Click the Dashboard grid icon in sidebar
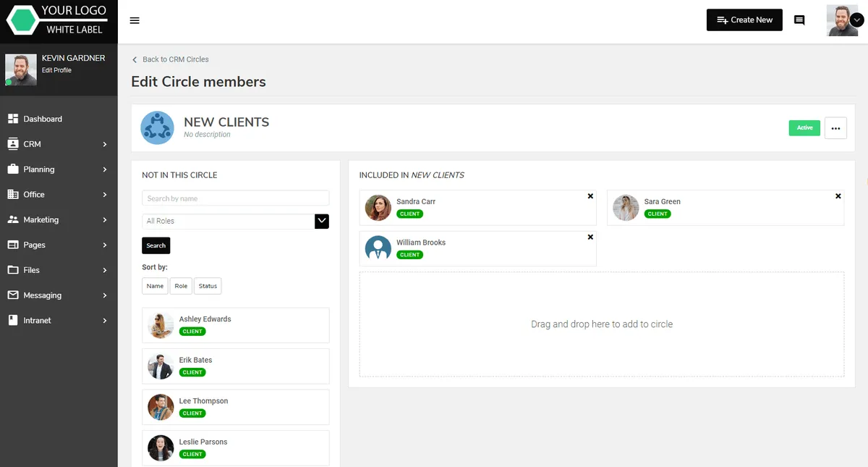Viewport: 868px width, 467px height. (x=12, y=119)
